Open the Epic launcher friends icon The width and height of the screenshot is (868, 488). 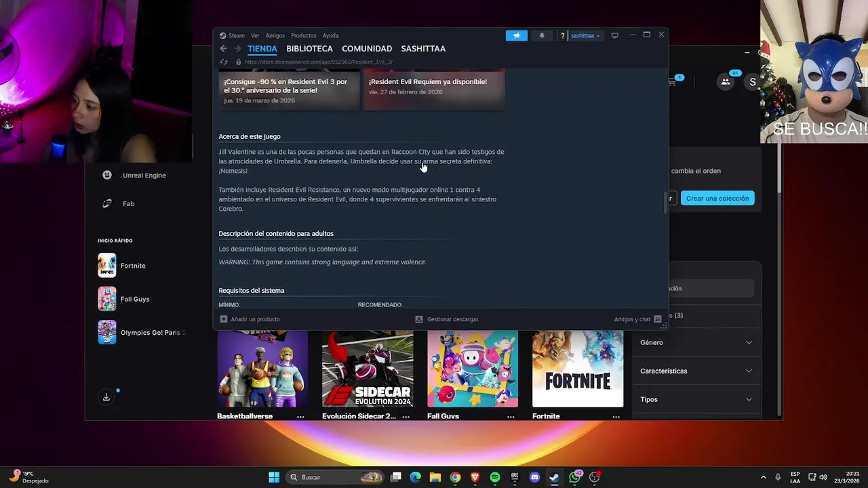pyautogui.click(x=726, y=82)
